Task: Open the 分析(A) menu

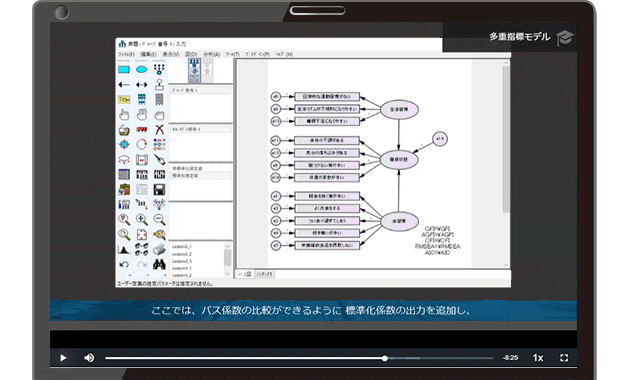Action: [x=211, y=54]
